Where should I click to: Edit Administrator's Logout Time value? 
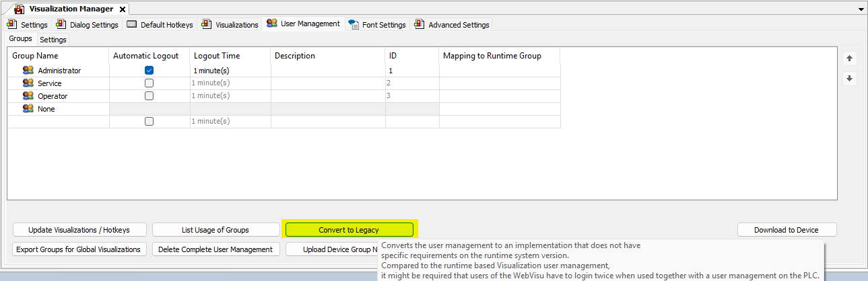pos(230,71)
